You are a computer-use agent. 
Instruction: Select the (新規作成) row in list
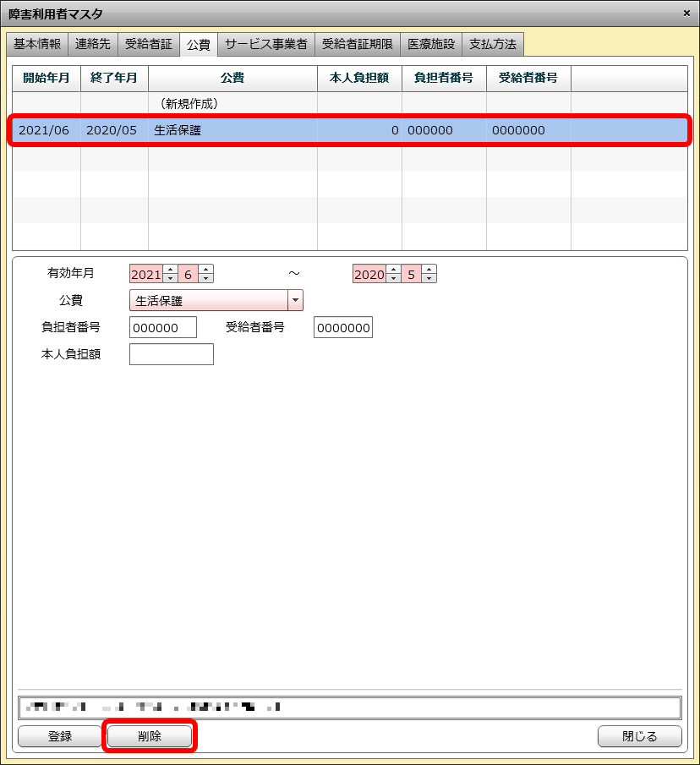point(189,104)
